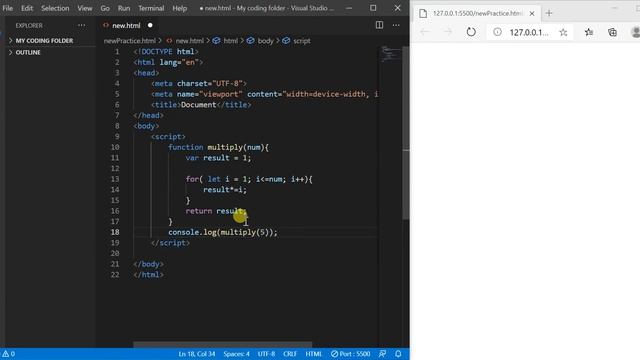Change the CRLF line ending setting
640x360 pixels.
coord(290,354)
